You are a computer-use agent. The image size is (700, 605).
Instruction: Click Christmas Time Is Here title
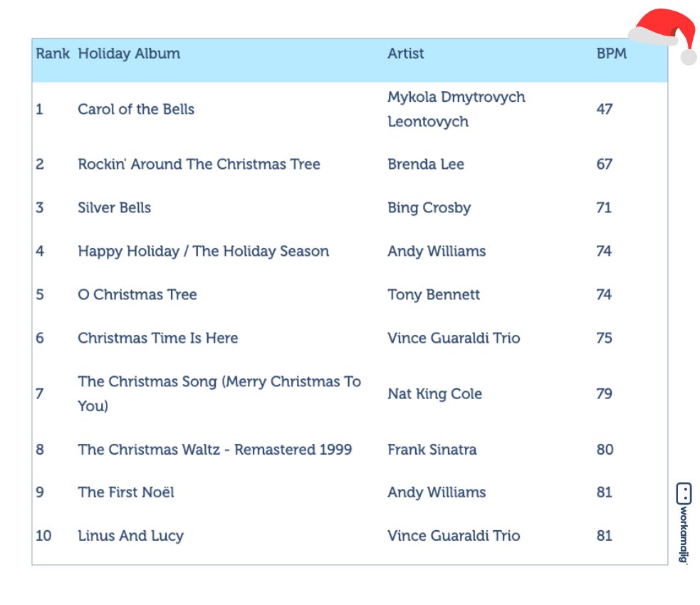point(158,338)
